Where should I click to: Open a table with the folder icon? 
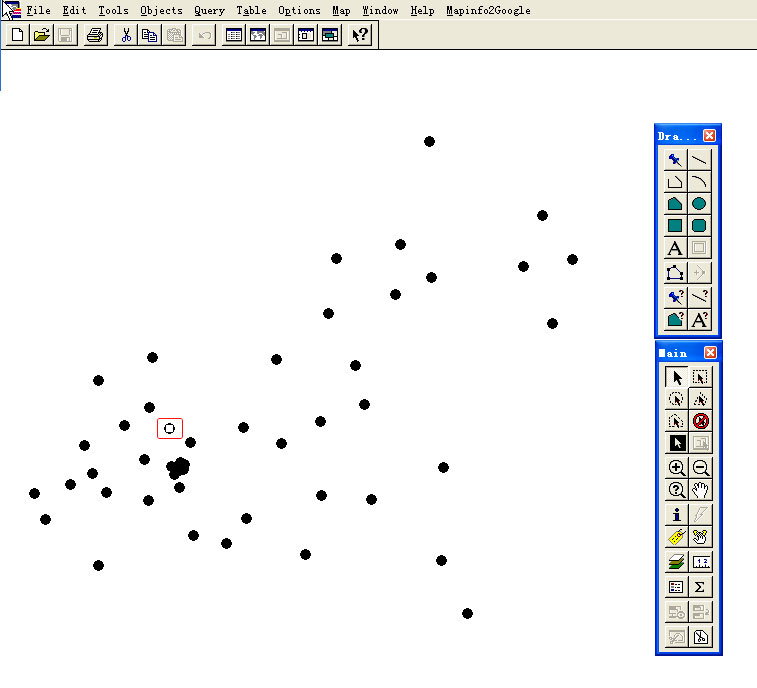(42, 35)
